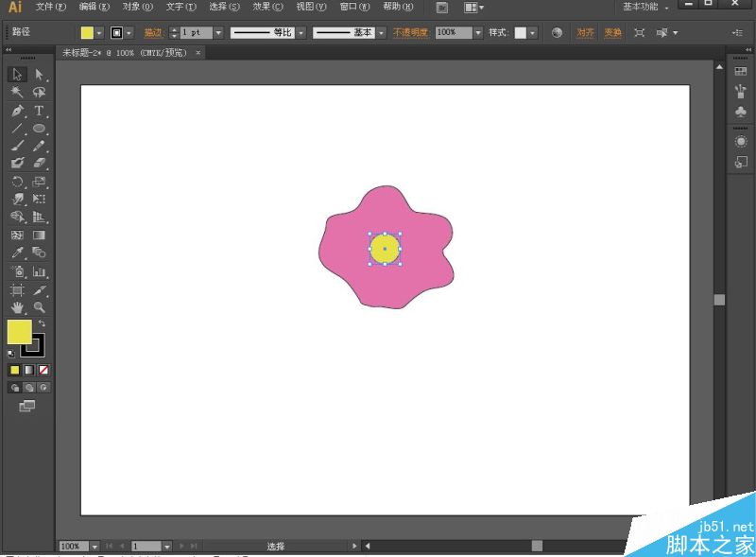Viewport: 756px width, 557px height.
Task: Reset default fill and stroke
Action: [x=11, y=354]
